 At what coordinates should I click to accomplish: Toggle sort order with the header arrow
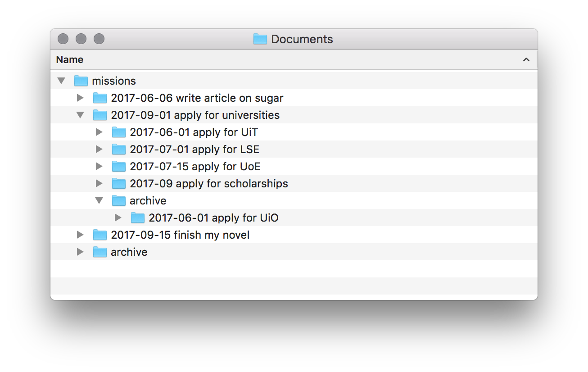click(526, 60)
